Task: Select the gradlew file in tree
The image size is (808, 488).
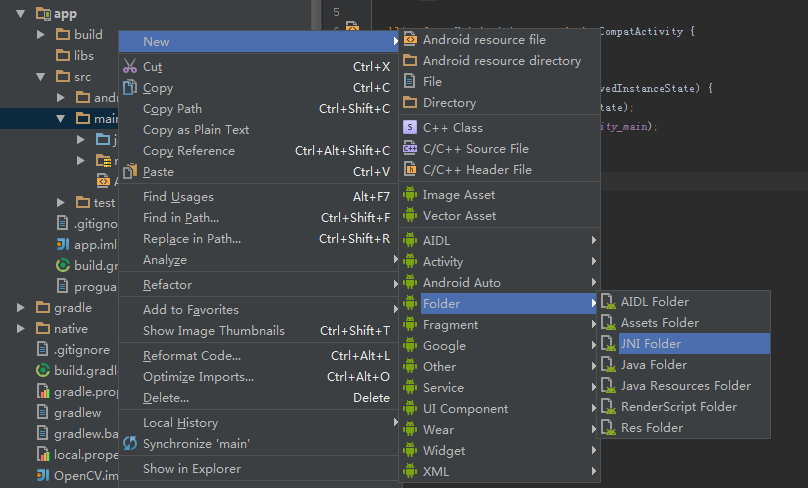Action: (76, 412)
